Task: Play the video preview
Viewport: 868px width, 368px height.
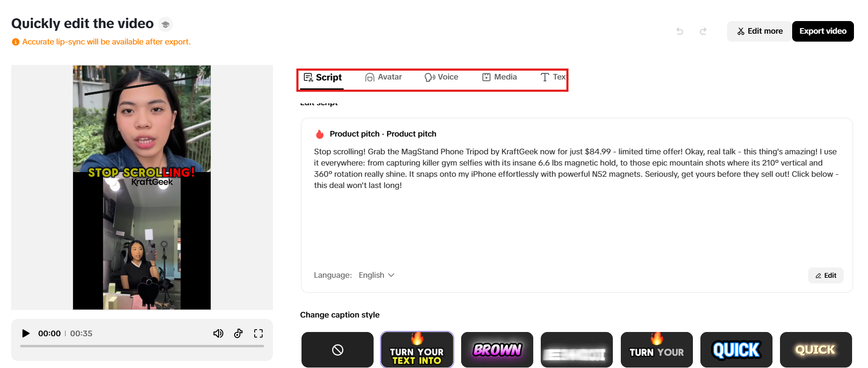Action: coord(26,333)
